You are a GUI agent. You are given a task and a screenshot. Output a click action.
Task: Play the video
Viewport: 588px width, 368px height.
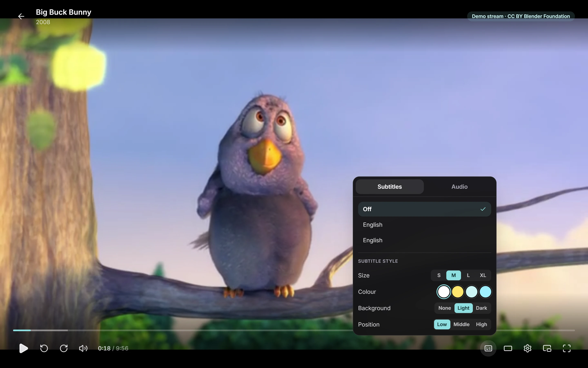pos(23,348)
